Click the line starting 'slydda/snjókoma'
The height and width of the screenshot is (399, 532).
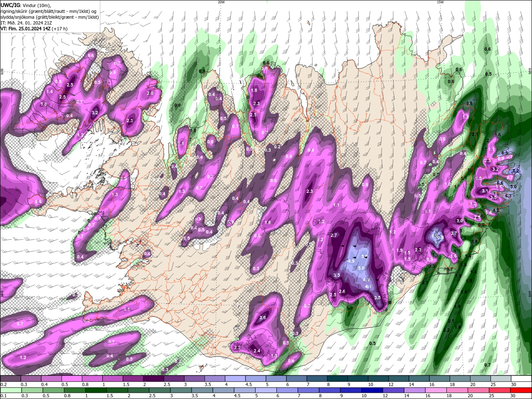click(x=49, y=17)
